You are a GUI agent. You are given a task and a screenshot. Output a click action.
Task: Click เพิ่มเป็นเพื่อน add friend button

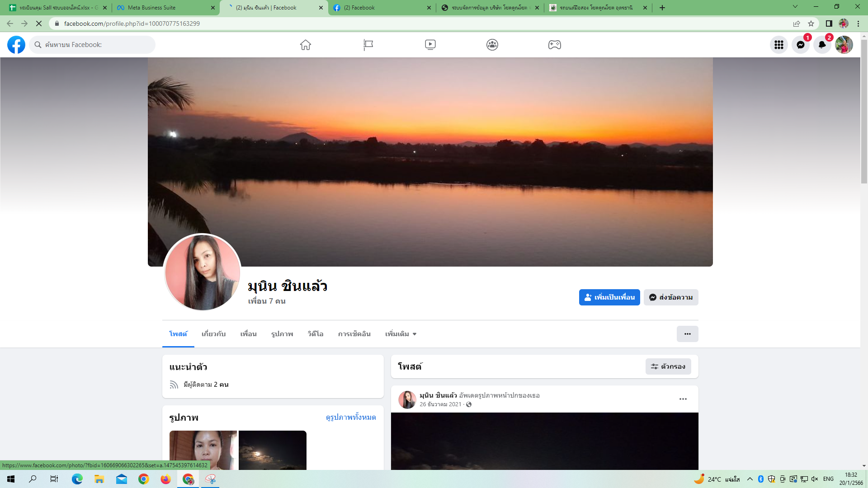(x=609, y=297)
